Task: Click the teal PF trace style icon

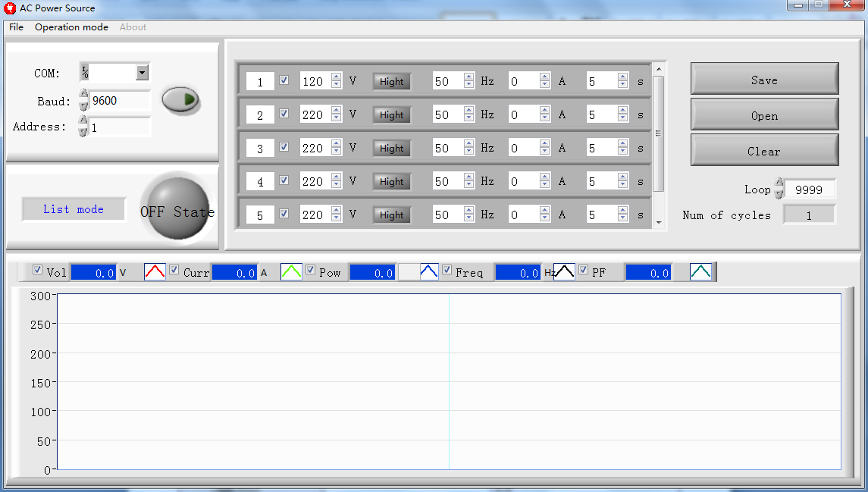Action: (x=700, y=271)
